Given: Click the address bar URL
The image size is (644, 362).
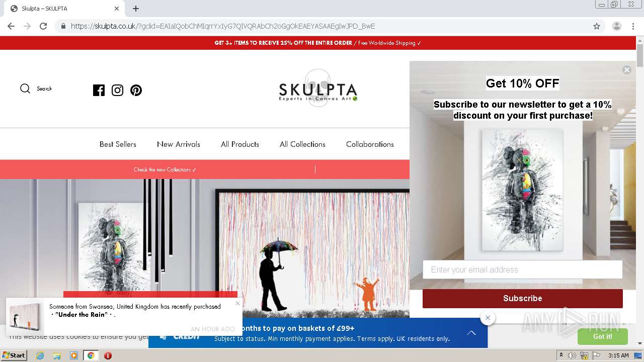Looking at the screenshot, I should point(223,26).
